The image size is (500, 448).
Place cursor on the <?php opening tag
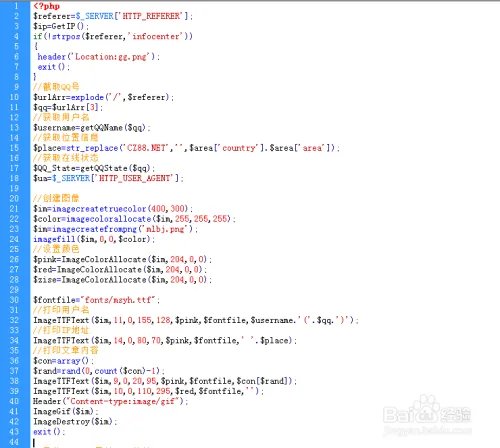pos(47,6)
